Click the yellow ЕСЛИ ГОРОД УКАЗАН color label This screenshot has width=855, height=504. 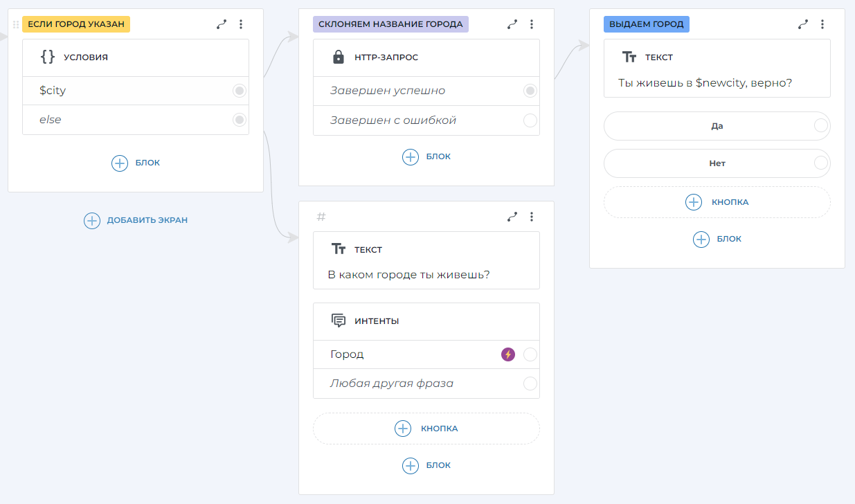pyautogui.click(x=76, y=24)
